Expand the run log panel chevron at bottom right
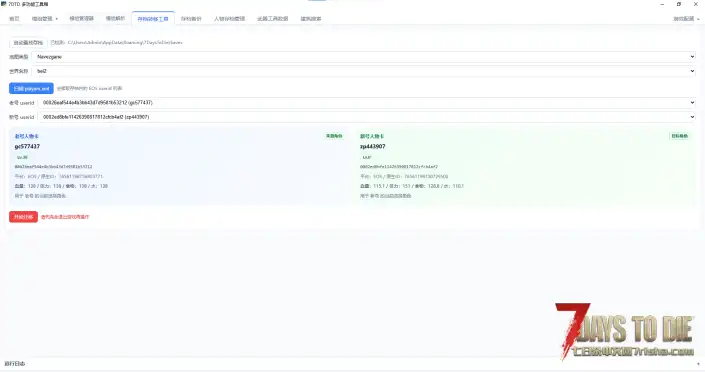705x372 pixels. tap(698, 363)
